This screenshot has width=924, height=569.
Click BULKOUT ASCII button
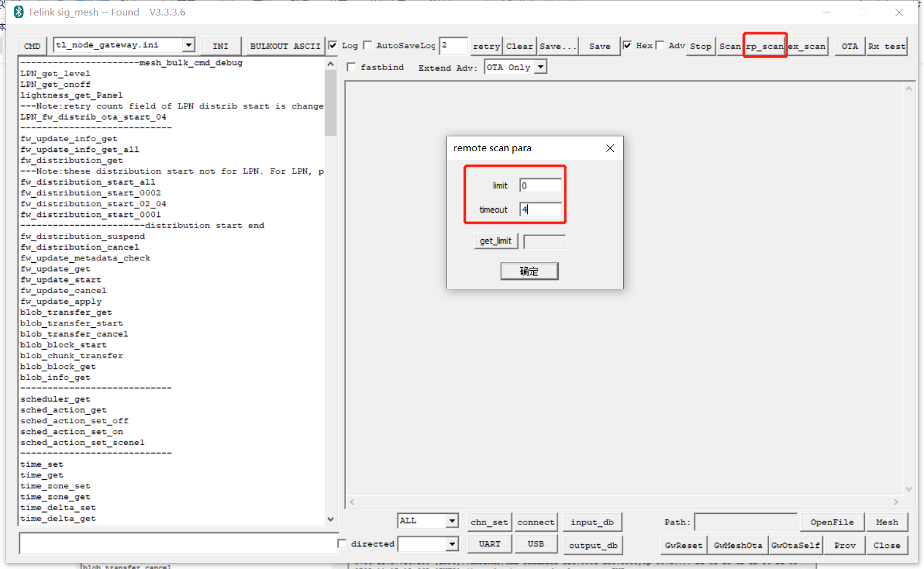(285, 46)
